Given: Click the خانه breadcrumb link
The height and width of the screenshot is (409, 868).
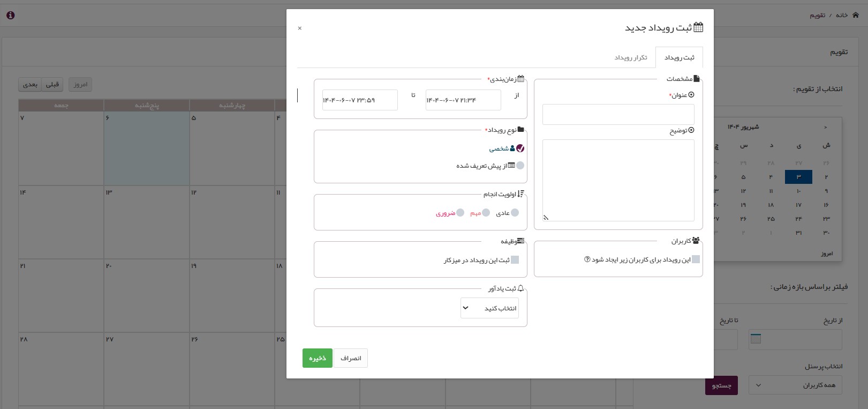Looking at the screenshot, I should (842, 15).
